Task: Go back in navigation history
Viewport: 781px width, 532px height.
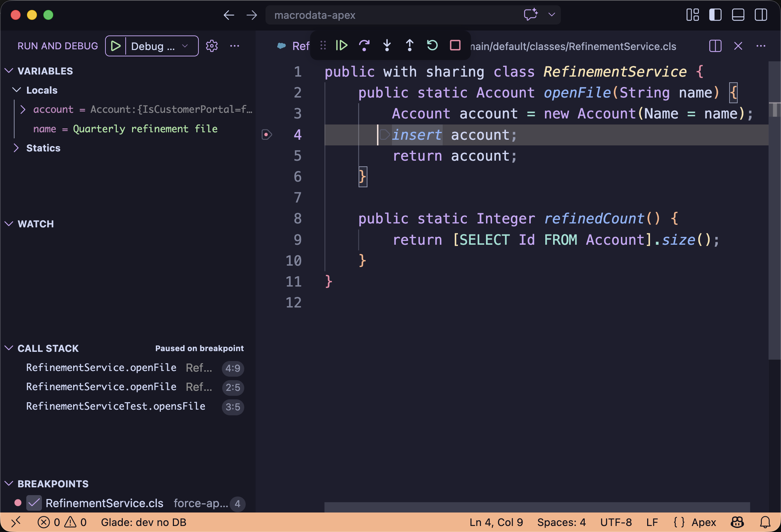Action: [x=229, y=15]
